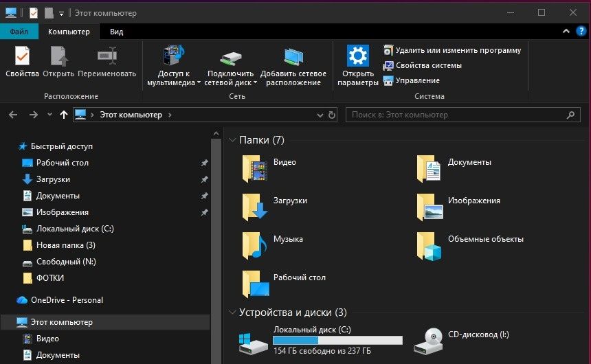Screen dimensions: 591x364
Task: Select CD-дисковод (I:) drive
Action: pos(462,341)
